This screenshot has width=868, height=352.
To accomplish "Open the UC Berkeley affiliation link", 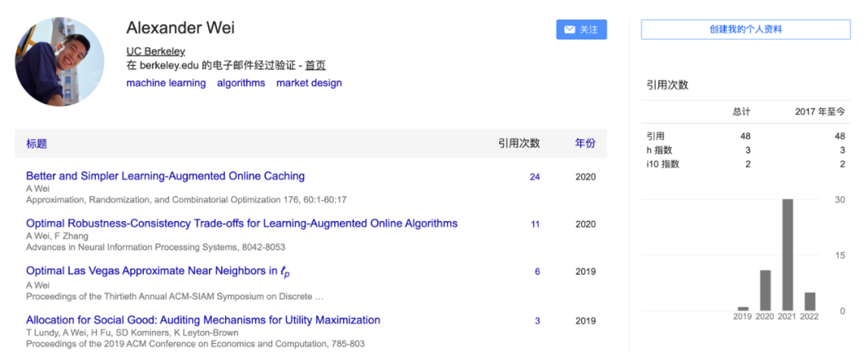I will pyautogui.click(x=155, y=51).
